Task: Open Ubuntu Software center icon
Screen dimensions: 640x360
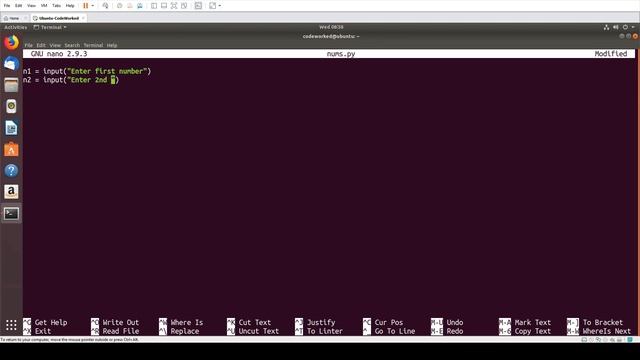Action: click(x=11, y=149)
